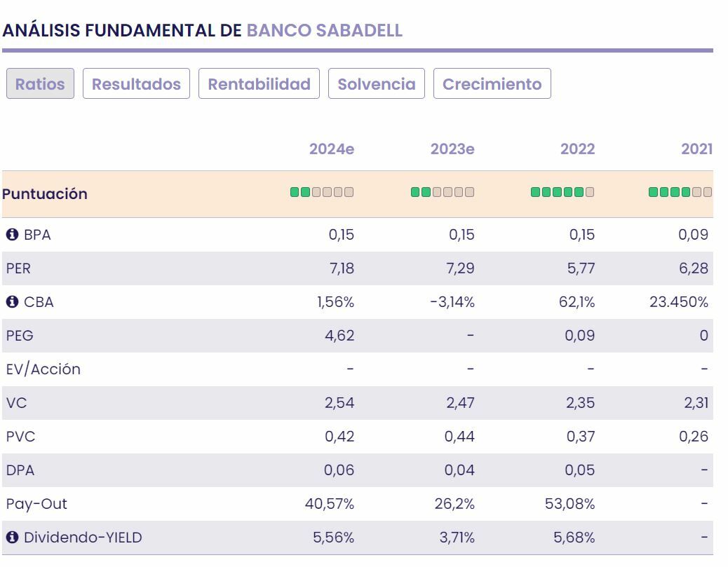This screenshot has height=567, width=728.
Task: Select the Ratios tab
Action: 40,84
